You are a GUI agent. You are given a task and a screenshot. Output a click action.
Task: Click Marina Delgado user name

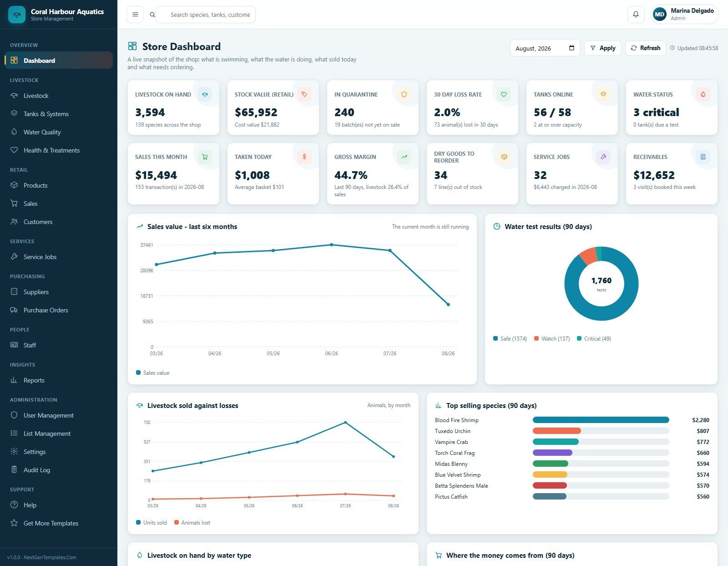tap(692, 11)
